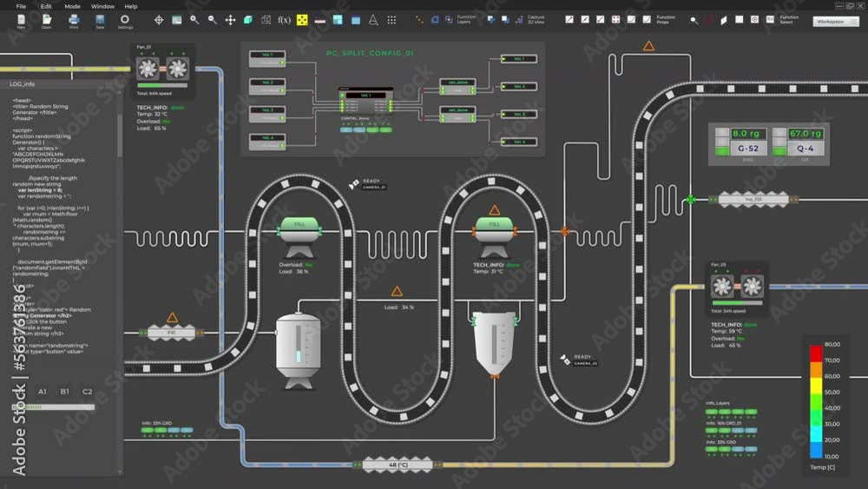Click the READY CAMERA_01 indicator

click(368, 184)
